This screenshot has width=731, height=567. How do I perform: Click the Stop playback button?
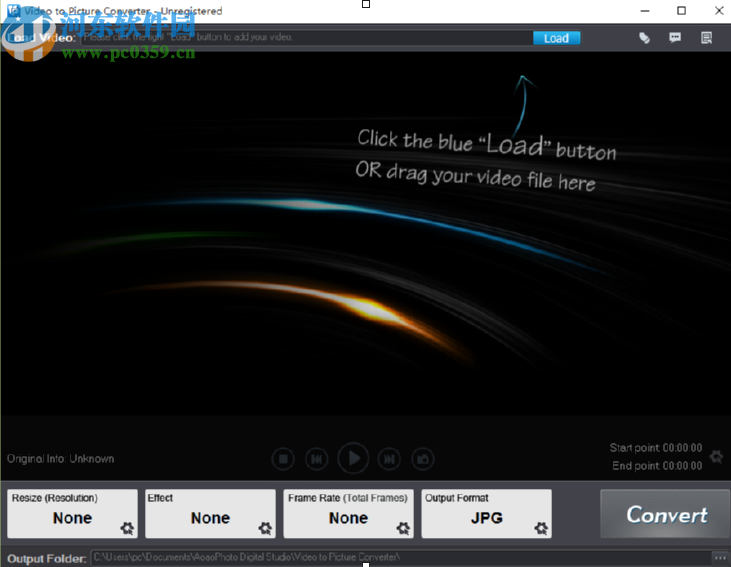pyautogui.click(x=283, y=459)
